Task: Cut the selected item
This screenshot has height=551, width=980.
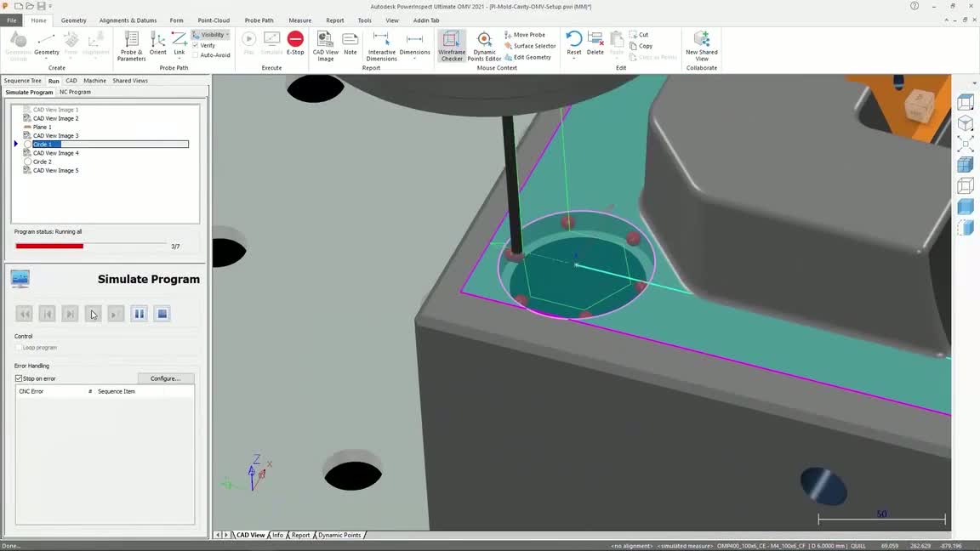Action: (639, 35)
